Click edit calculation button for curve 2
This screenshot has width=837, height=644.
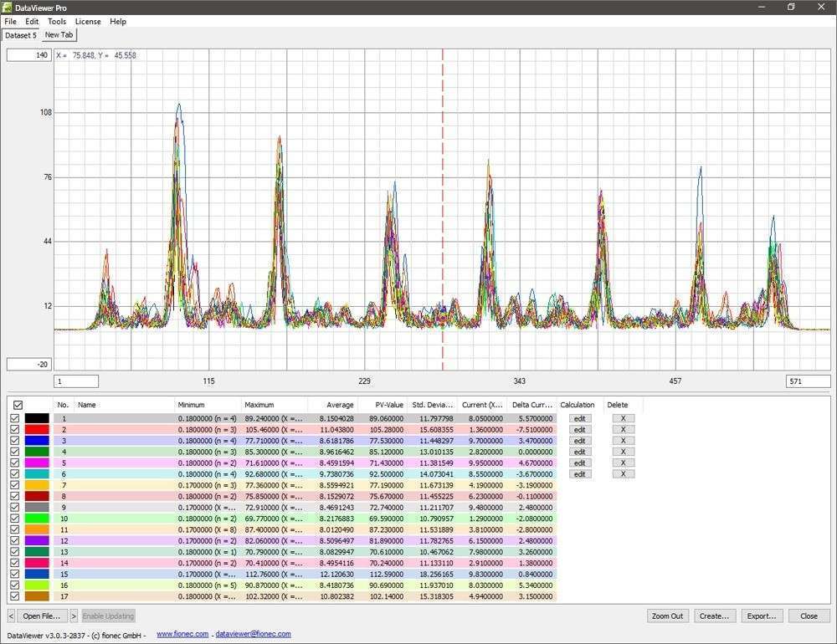click(x=580, y=430)
